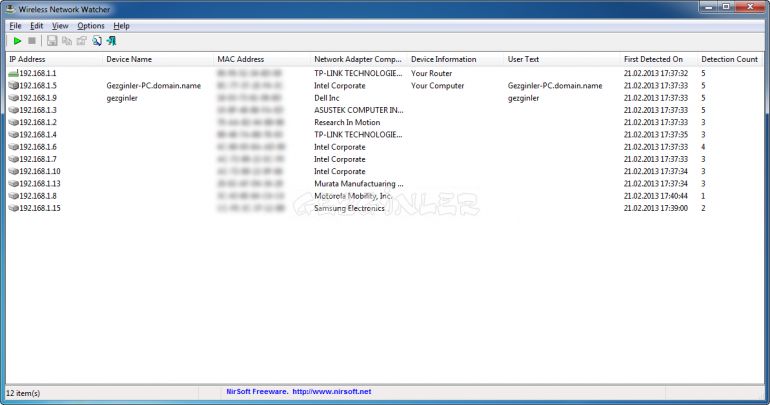Click the device icon for 192.168.1.2
Viewport: 770px width, 405px height.
coord(13,122)
